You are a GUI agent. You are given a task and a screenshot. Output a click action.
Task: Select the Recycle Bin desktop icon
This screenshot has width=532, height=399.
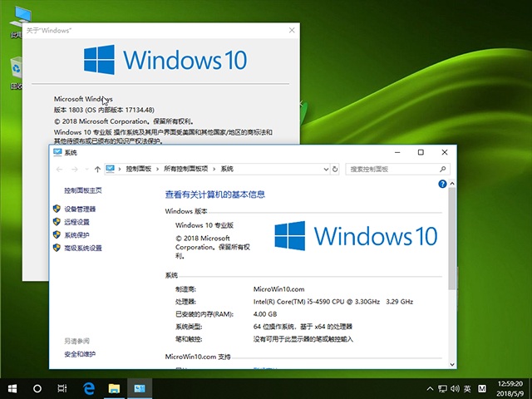tap(17, 72)
